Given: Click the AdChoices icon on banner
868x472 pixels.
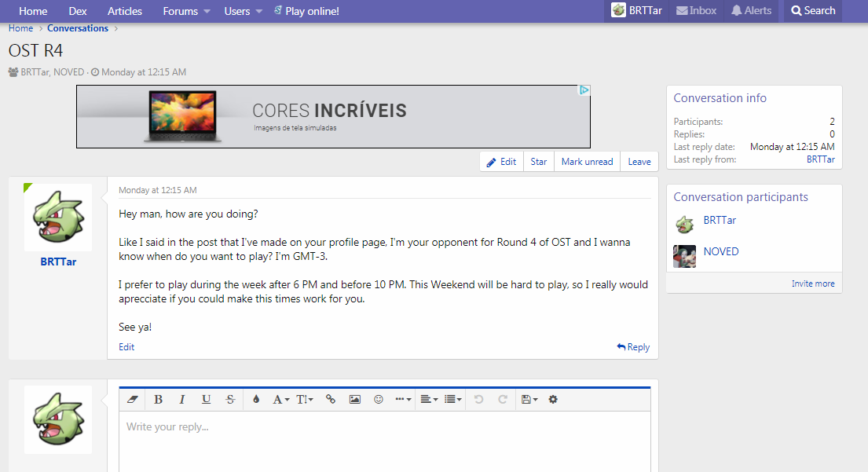Looking at the screenshot, I should tap(584, 90).
